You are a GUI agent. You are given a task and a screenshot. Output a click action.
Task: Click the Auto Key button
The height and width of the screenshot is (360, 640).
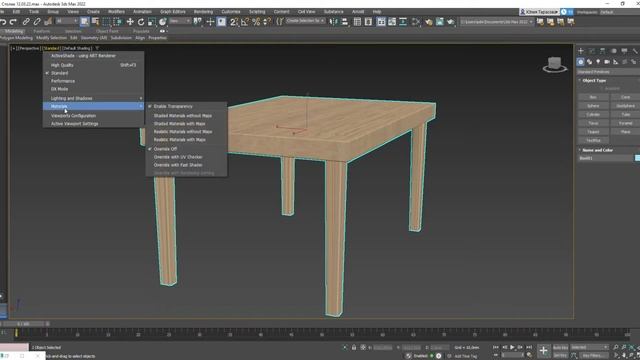[560, 347]
